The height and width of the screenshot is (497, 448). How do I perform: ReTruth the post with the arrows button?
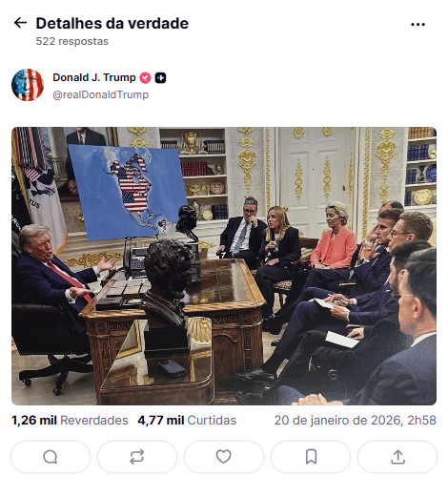[137, 457]
